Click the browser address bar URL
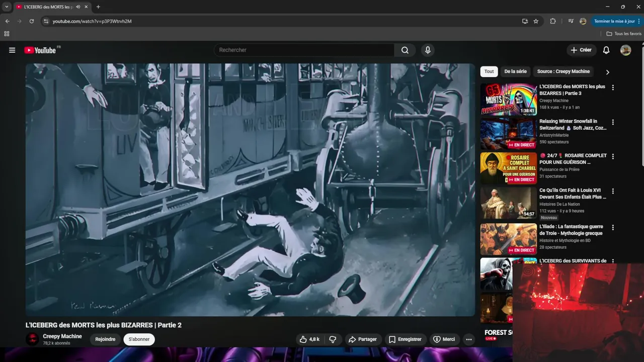 click(x=92, y=21)
